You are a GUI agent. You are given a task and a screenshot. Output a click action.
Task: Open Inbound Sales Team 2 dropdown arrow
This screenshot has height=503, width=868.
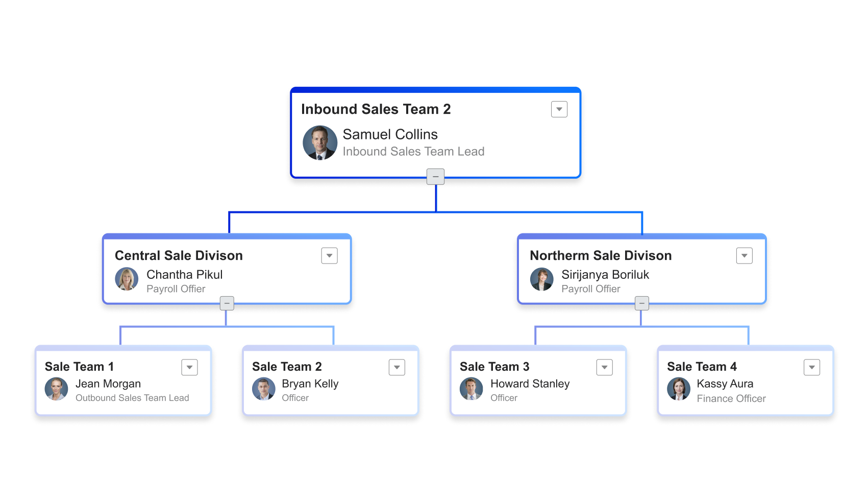[x=559, y=109]
